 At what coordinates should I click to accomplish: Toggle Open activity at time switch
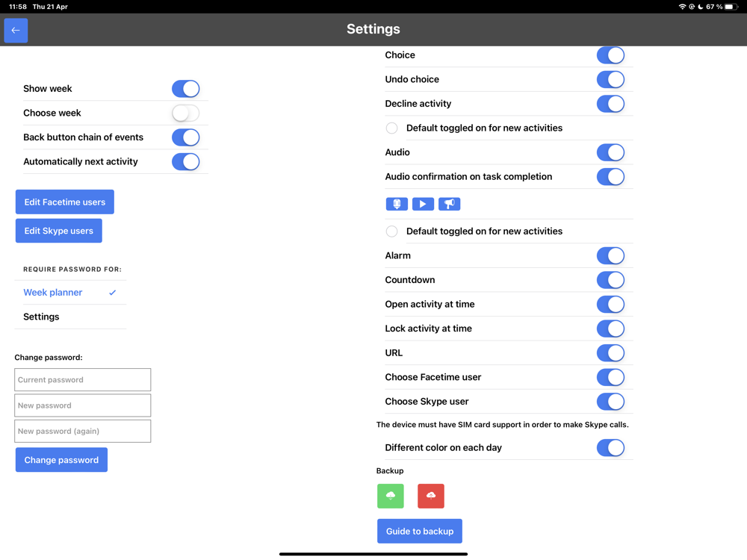coord(610,305)
